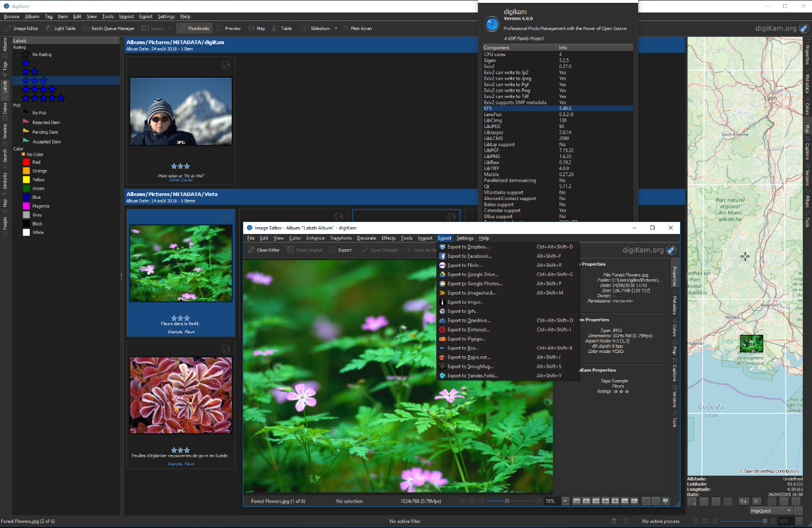
Task: Expand the Slideshow dropdown arrow
Action: click(x=336, y=28)
